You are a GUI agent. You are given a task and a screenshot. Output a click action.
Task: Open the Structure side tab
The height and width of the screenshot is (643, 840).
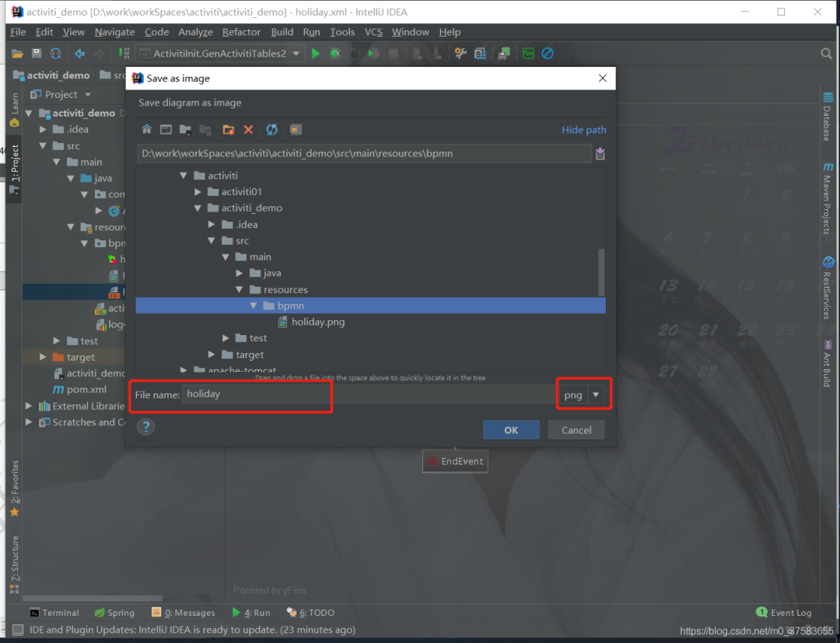tap(15, 564)
